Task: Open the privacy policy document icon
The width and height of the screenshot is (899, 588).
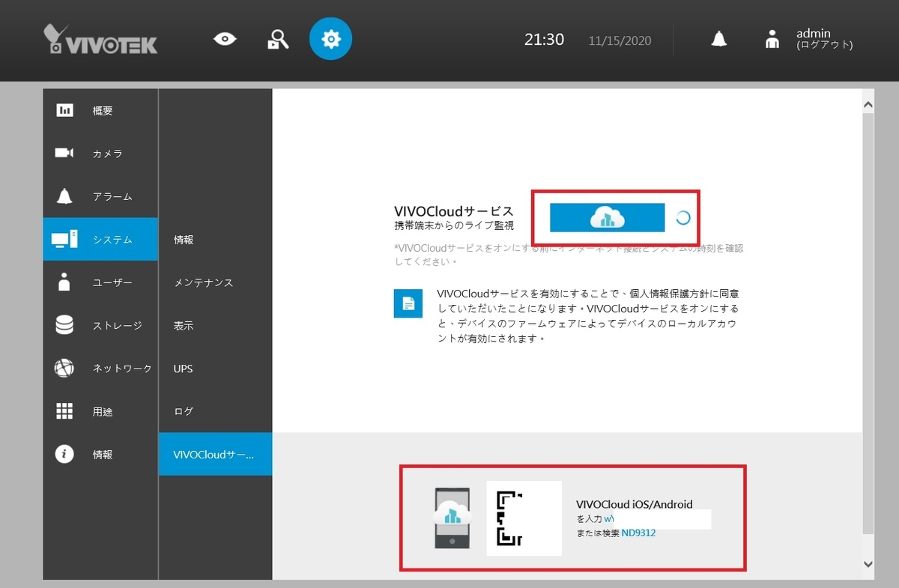Action: (408, 303)
